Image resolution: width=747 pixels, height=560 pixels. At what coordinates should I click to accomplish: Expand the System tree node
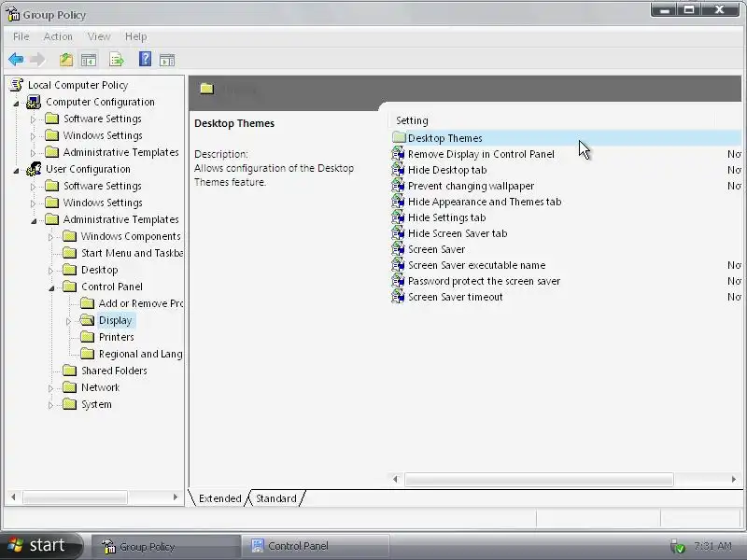[x=50, y=405]
